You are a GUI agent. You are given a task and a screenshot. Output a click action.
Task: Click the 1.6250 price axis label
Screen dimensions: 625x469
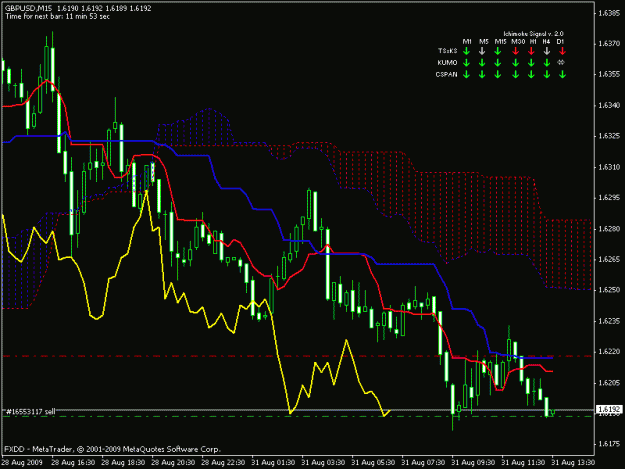[609, 290]
